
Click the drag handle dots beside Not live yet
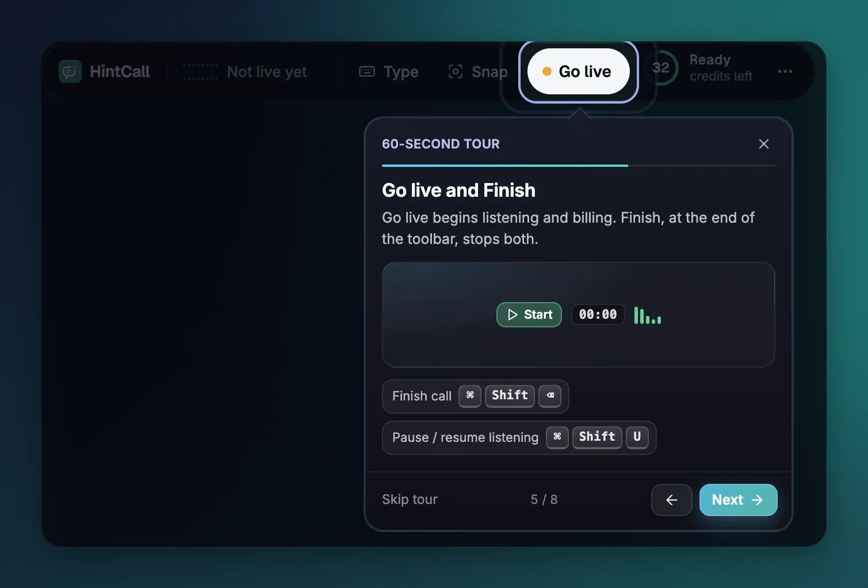(x=200, y=72)
